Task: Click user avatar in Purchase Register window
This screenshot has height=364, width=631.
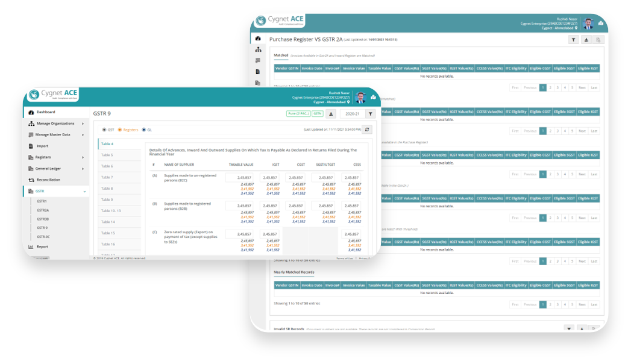Action: click(x=588, y=24)
